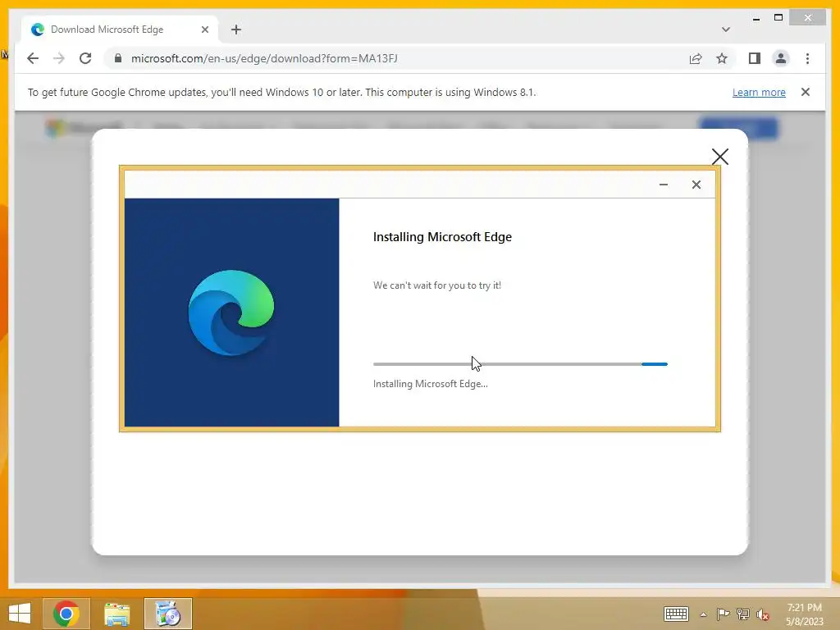Screen dimensions: 840x630
Task: Click the Forward navigation arrow
Action: (x=59, y=58)
